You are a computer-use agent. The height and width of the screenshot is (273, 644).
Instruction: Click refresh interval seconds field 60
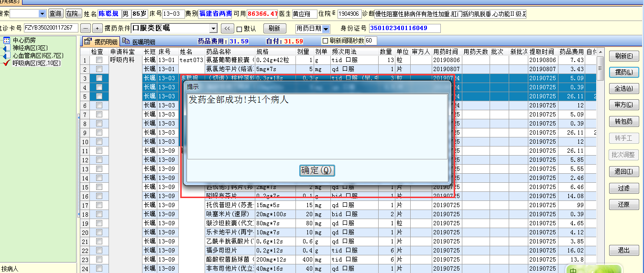[x=371, y=41]
